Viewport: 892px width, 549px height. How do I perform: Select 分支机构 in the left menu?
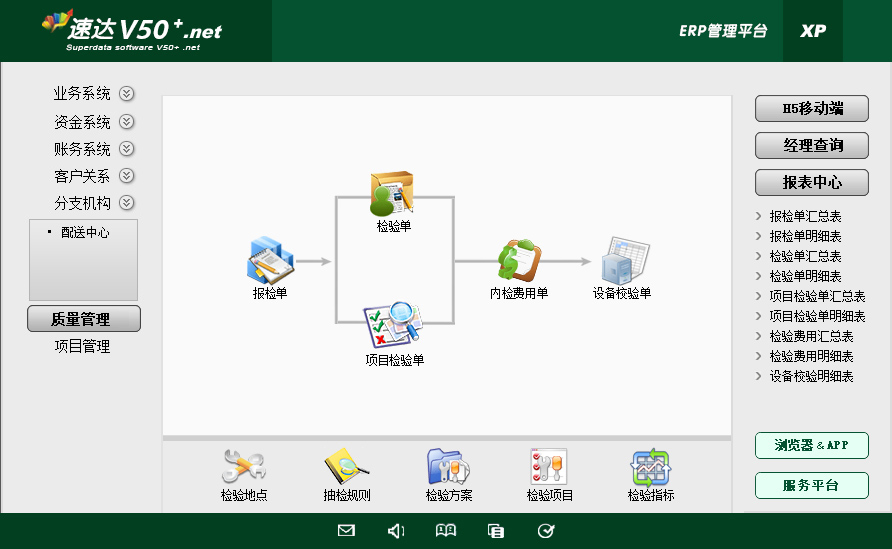pos(82,203)
